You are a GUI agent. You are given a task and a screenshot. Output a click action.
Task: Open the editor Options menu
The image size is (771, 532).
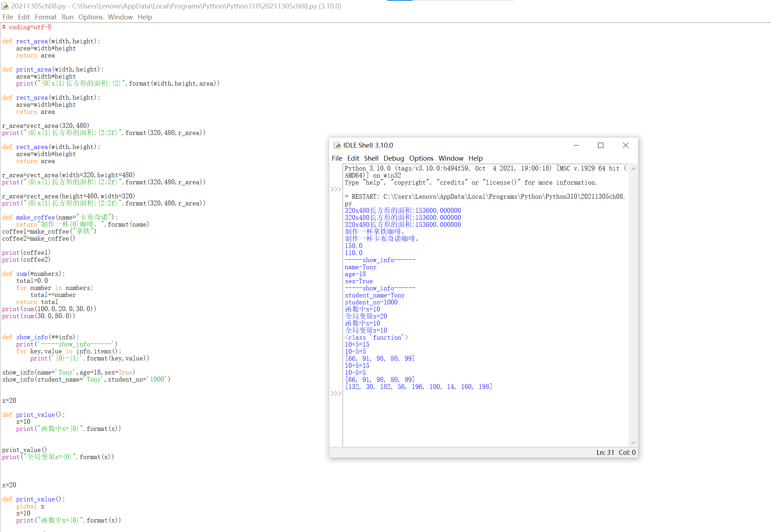coord(91,17)
